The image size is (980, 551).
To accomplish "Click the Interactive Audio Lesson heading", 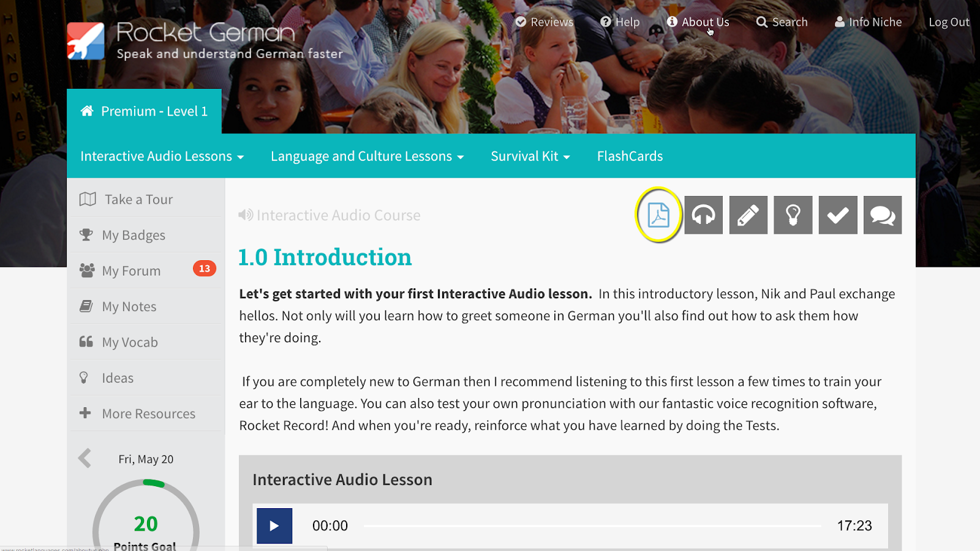I will (342, 479).
